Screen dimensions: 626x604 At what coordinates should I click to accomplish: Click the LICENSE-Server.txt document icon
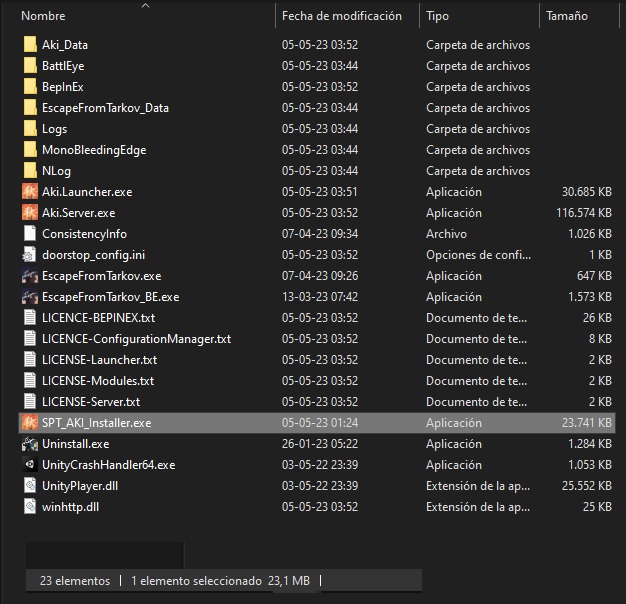point(30,402)
